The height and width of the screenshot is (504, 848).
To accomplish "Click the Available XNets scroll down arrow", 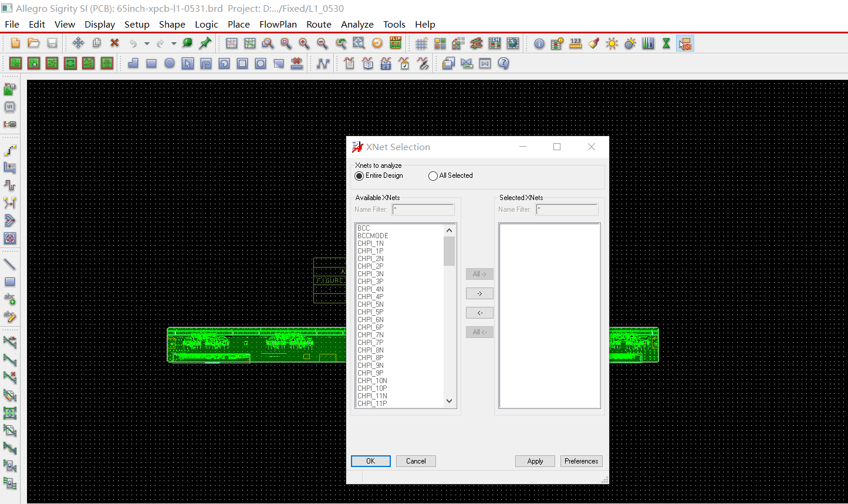I will coord(450,401).
